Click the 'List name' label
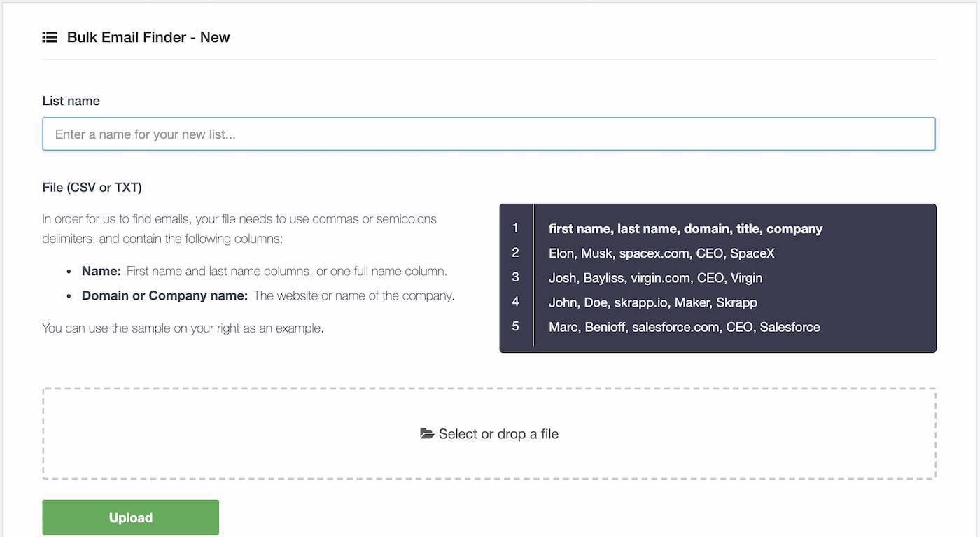The height and width of the screenshot is (537, 980). [71, 101]
